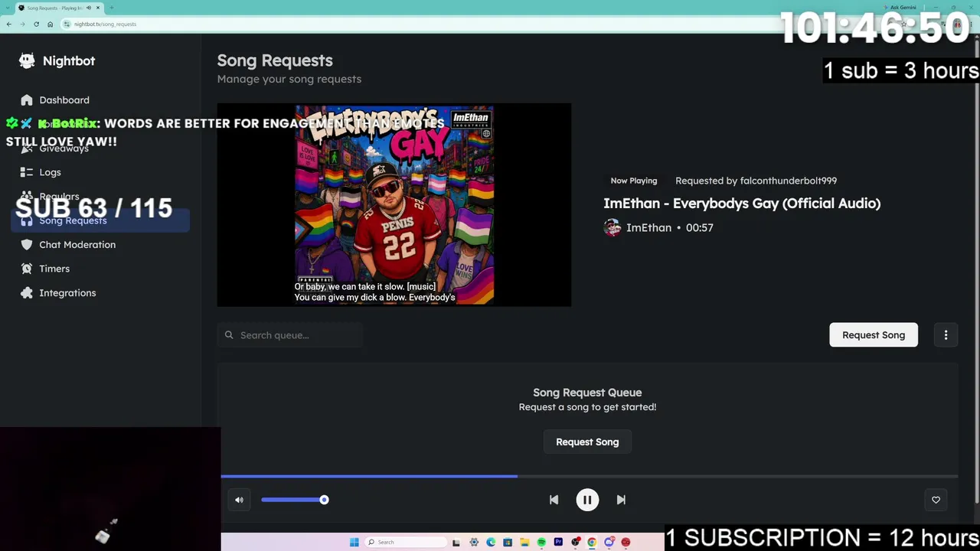Skip to the previous song

[554, 500]
